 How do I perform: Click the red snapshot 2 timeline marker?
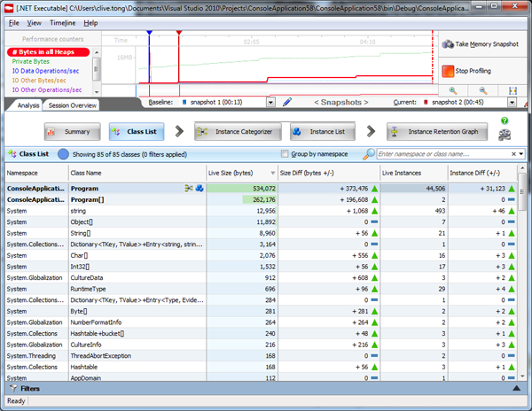(x=179, y=33)
